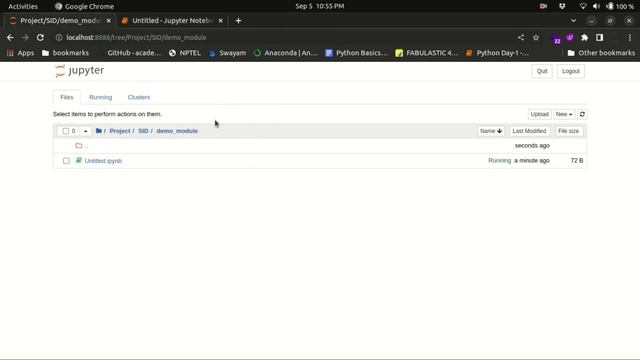Open system volume indicator
Viewport: 640px width, 360px height.
596,6
